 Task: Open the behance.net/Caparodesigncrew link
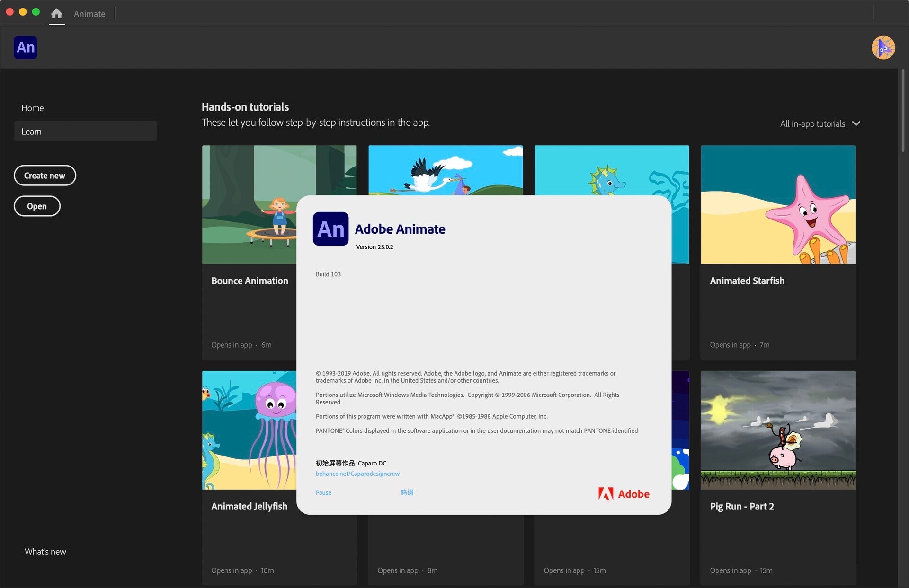pyautogui.click(x=357, y=474)
